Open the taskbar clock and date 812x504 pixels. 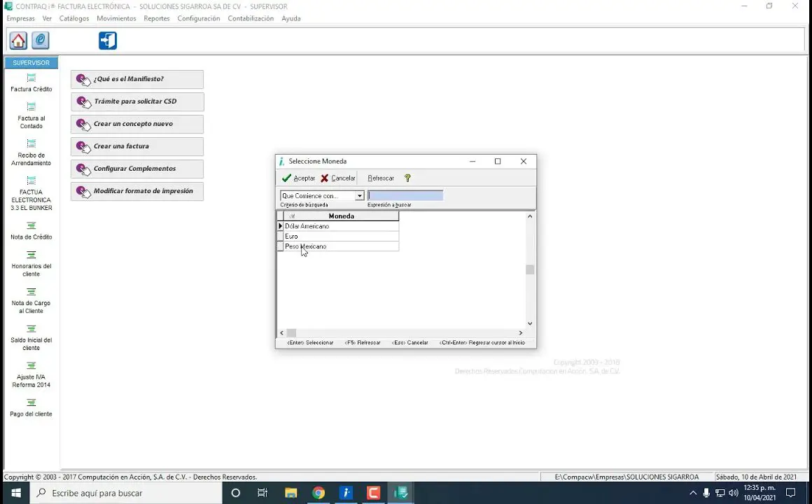[x=759, y=493]
